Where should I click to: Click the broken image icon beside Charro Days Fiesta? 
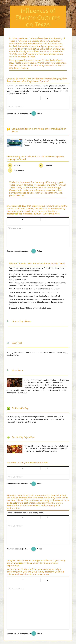pos(8,321)
